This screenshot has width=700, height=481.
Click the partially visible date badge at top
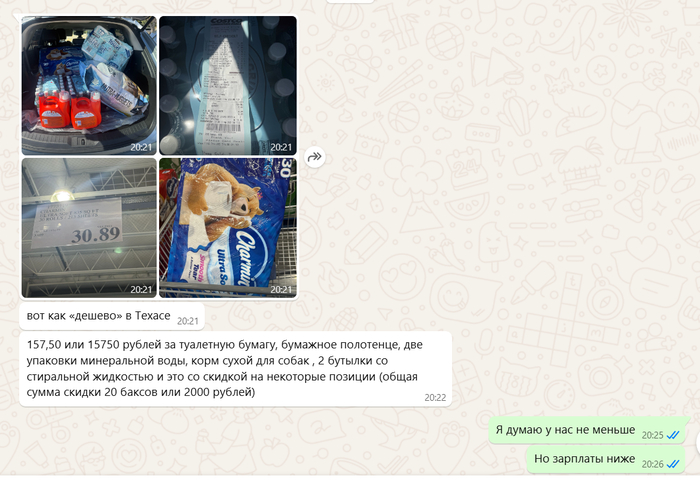pos(350,1)
